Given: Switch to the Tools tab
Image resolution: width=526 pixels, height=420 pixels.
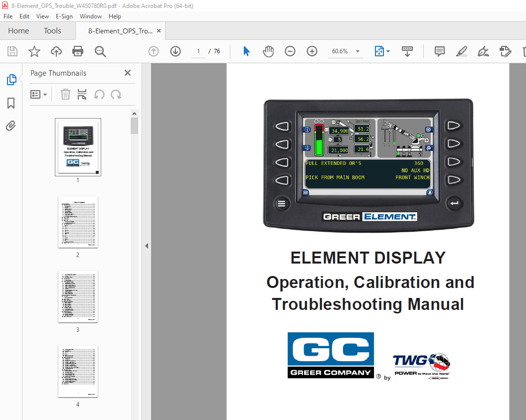Looking at the screenshot, I should [52, 30].
